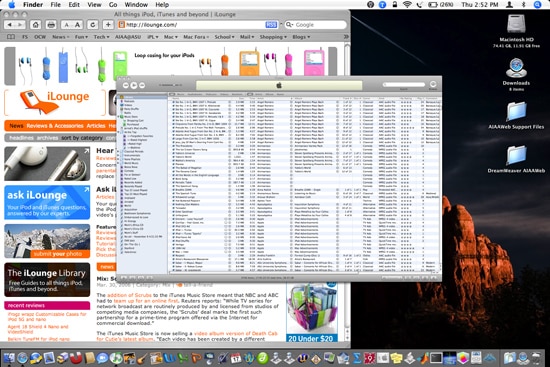The height and width of the screenshot is (367, 550).
Task: Adjust the iTunes volume slider
Action: (170, 85)
